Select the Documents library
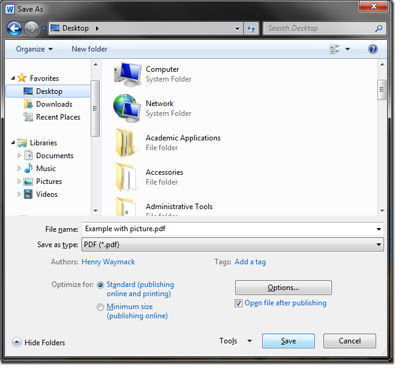 (x=54, y=156)
